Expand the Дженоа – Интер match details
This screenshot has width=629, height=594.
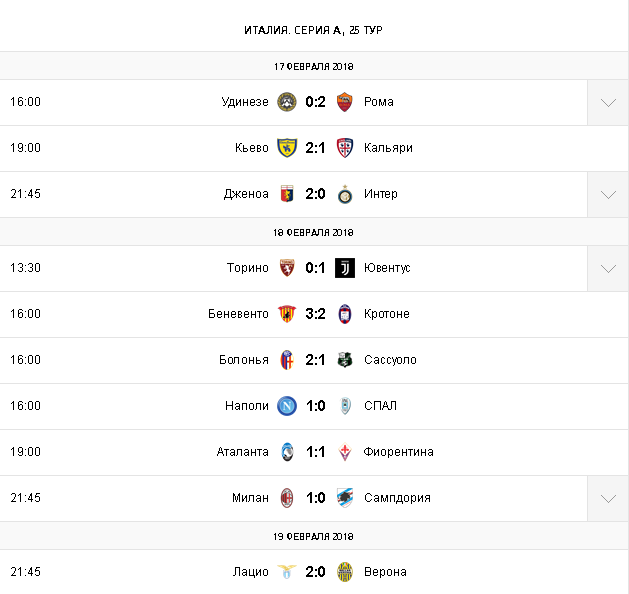click(608, 194)
